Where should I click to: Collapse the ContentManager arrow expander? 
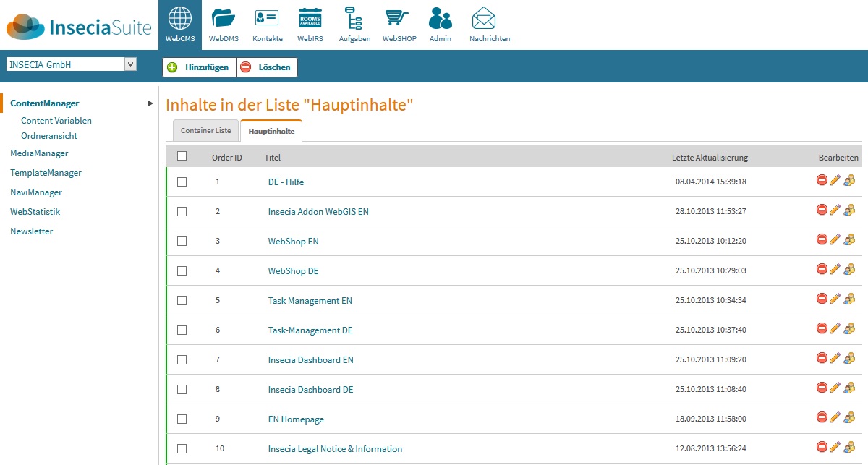click(150, 103)
